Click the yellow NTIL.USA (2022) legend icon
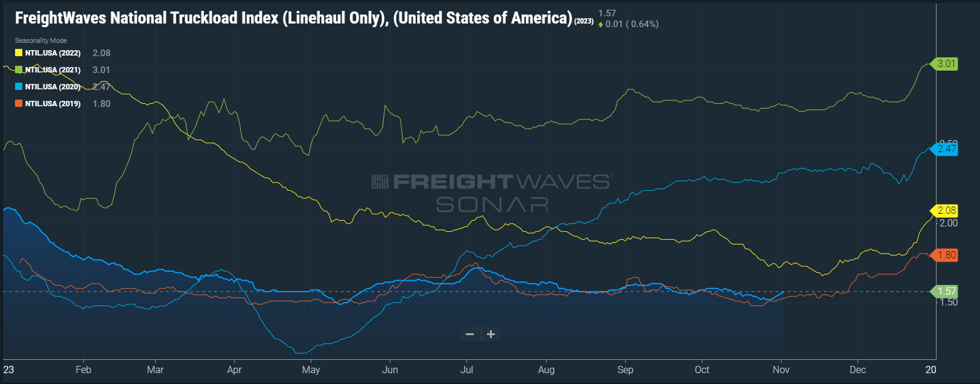The width and height of the screenshot is (980, 384). tap(18, 53)
